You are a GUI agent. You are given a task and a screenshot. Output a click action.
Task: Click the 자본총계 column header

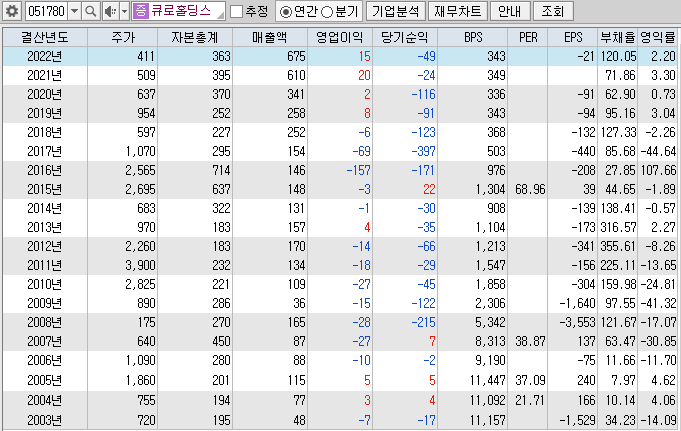pyautogui.click(x=195, y=37)
